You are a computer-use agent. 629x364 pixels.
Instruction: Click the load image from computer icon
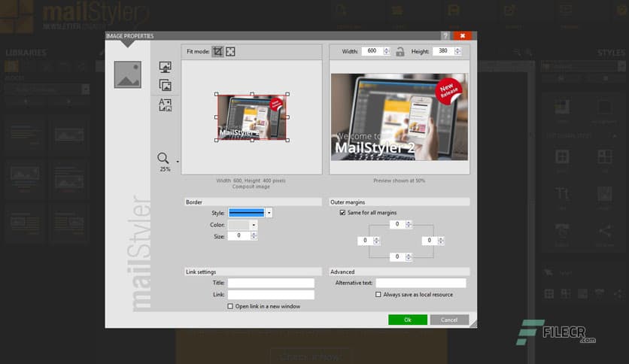point(166,67)
